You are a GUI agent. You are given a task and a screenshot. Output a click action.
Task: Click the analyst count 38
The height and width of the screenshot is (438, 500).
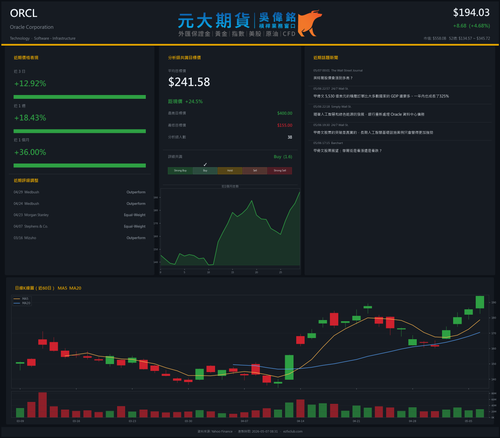click(290, 137)
